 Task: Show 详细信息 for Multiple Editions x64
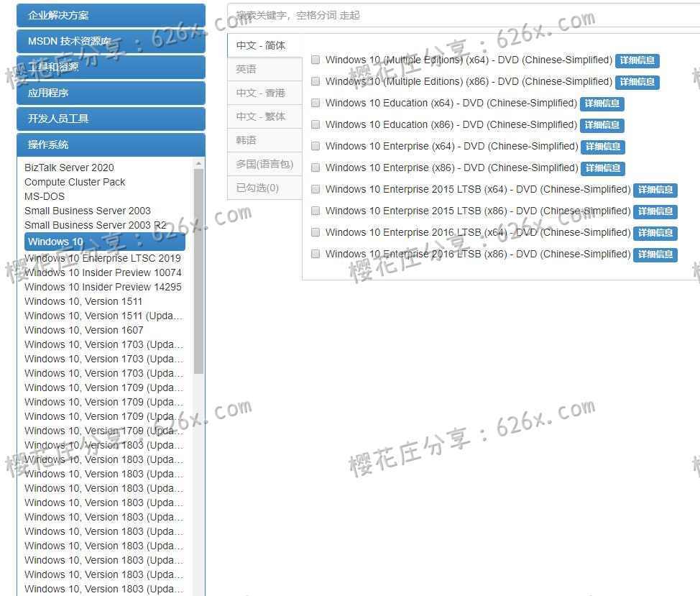pyautogui.click(x=637, y=60)
